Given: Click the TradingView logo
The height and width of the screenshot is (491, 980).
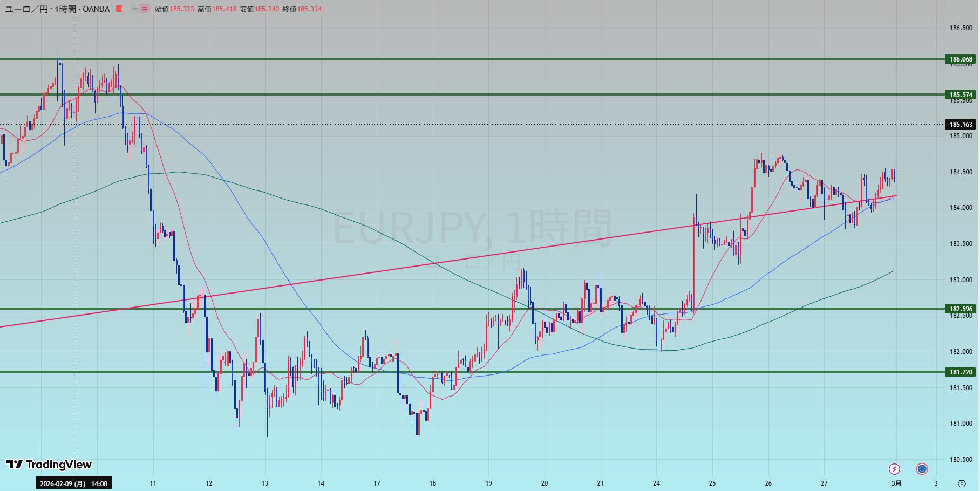Looking at the screenshot, I should pyautogui.click(x=49, y=465).
